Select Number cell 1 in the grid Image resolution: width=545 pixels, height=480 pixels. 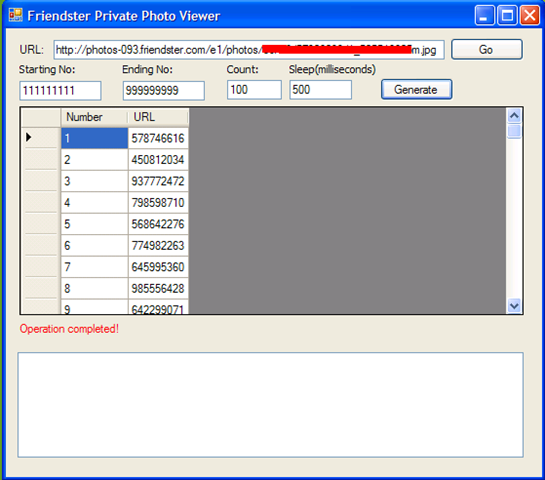[x=95, y=138]
